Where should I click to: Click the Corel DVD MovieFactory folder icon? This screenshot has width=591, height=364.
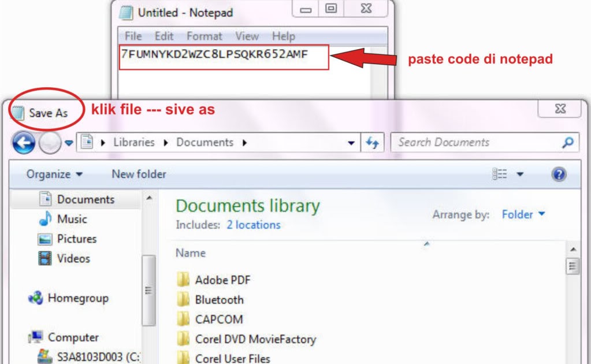(183, 339)
